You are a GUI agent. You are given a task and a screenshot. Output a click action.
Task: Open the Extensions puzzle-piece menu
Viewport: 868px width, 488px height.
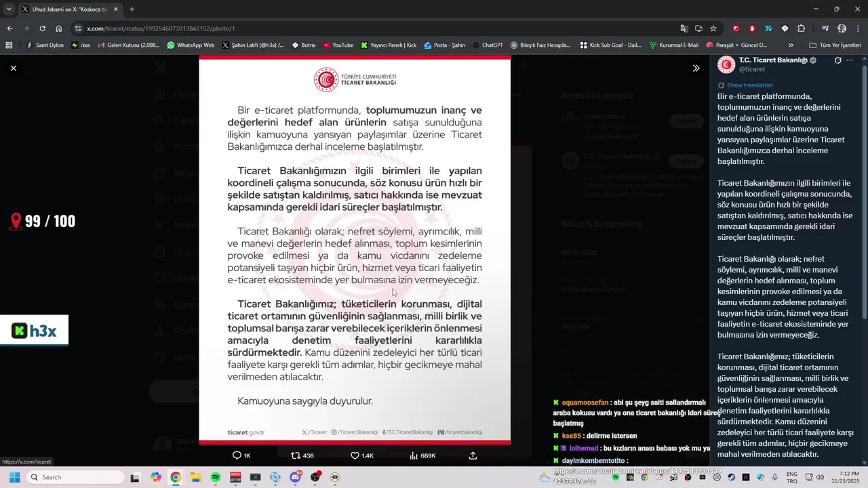802,28
